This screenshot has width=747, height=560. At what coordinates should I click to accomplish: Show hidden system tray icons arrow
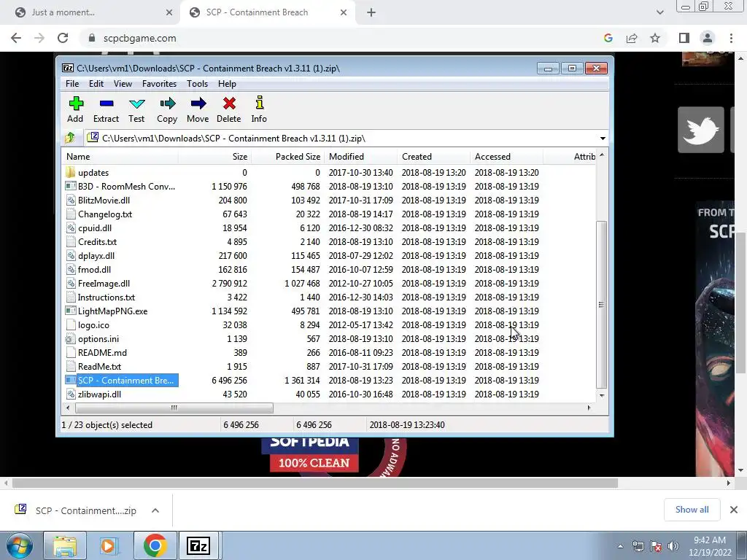pyautogui.click(x=620, y=546)
